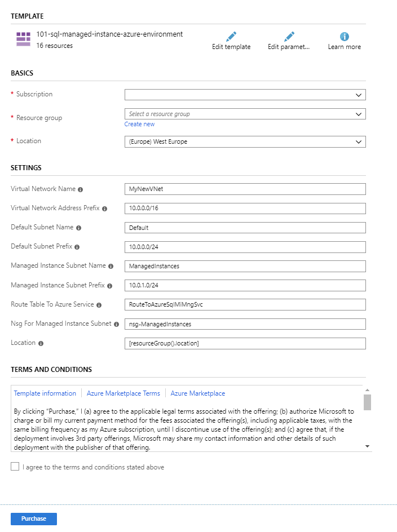Click the purple template resource icon
The height and width of the screenshot is (532, 397).
click(x=23, y=39)
